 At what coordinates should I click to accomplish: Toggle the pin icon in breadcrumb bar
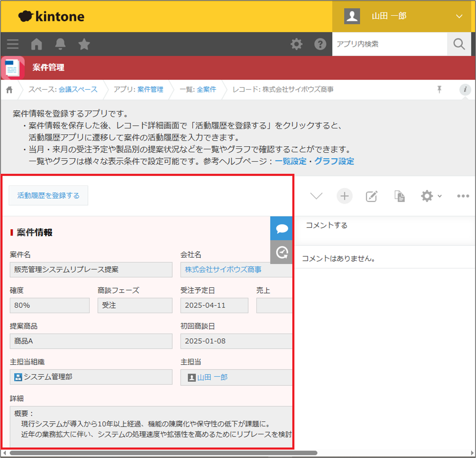coord(440,89)
